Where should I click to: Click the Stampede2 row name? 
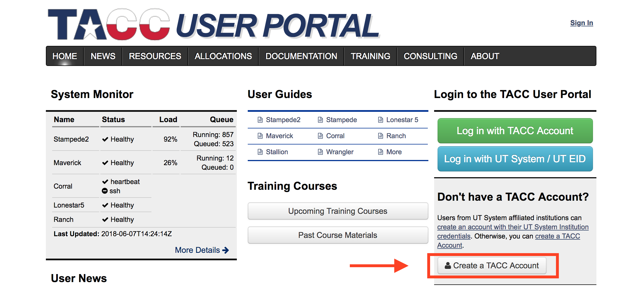pyautogui.click(x=71, y=139)
